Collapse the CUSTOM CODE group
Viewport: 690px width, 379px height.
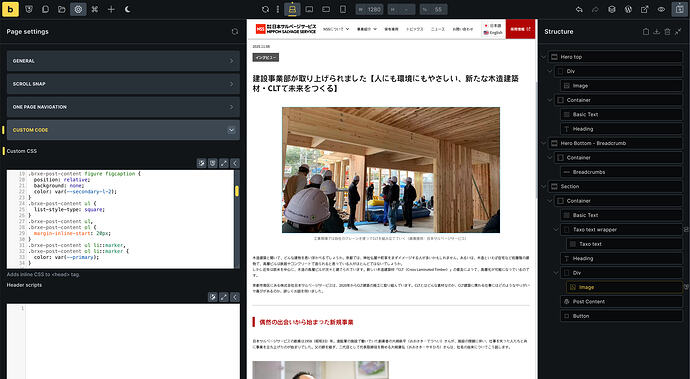click(x=123, y=130)
